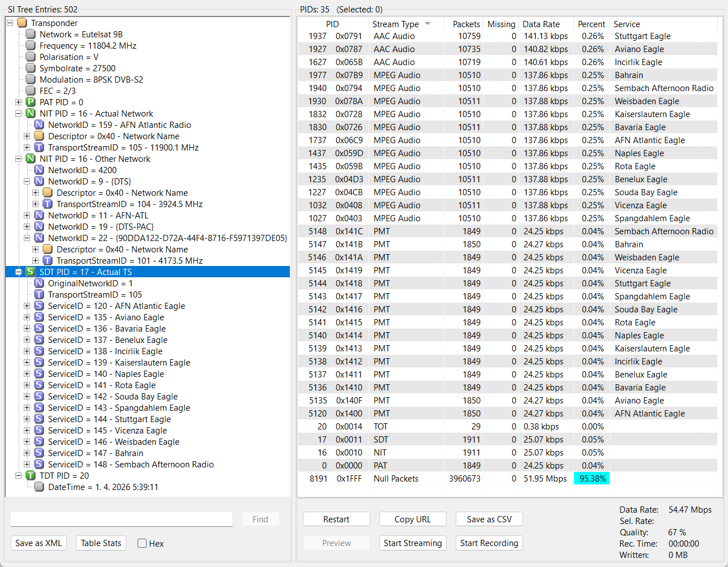This screenshot has height=567, width=728.
Task: Click the Transponder folder icon
Action: pos(22,23)
